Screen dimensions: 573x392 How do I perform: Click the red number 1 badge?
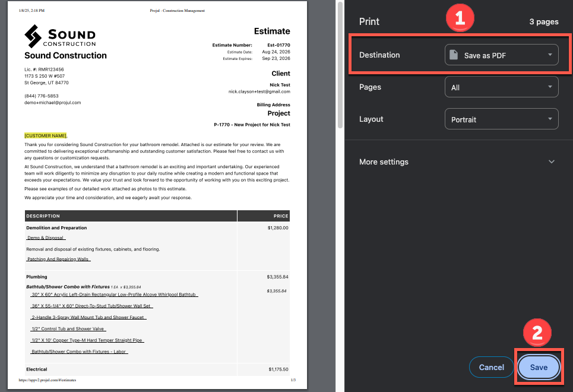(x=458, y=18)
